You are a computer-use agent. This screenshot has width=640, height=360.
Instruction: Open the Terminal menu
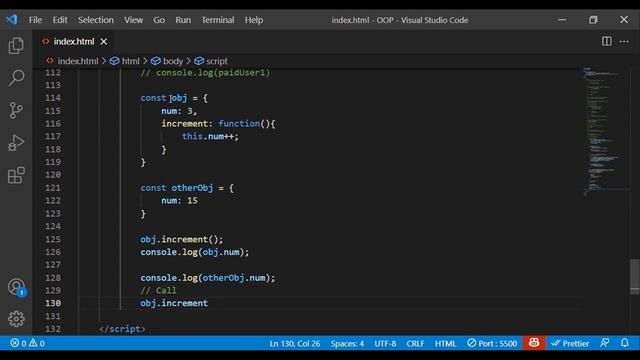tap(218, 20)
